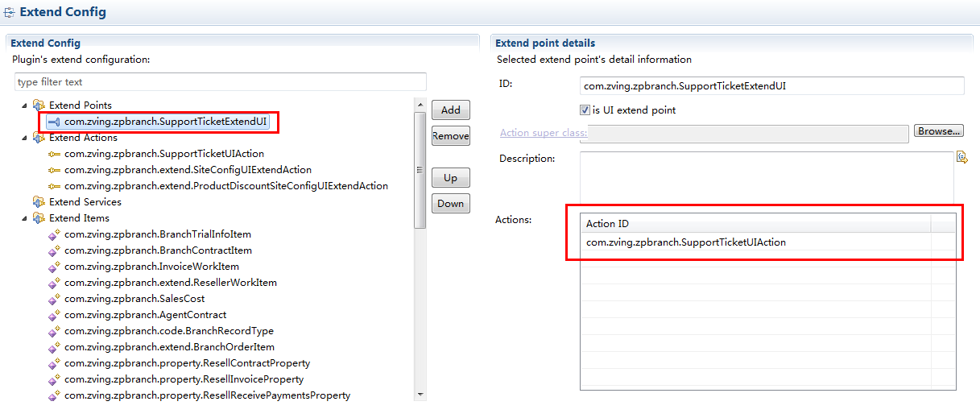The height and width of the screenshot is (418, 980).
Task: Click the tree scrollbar down arrow
Action: coord(420,394)
